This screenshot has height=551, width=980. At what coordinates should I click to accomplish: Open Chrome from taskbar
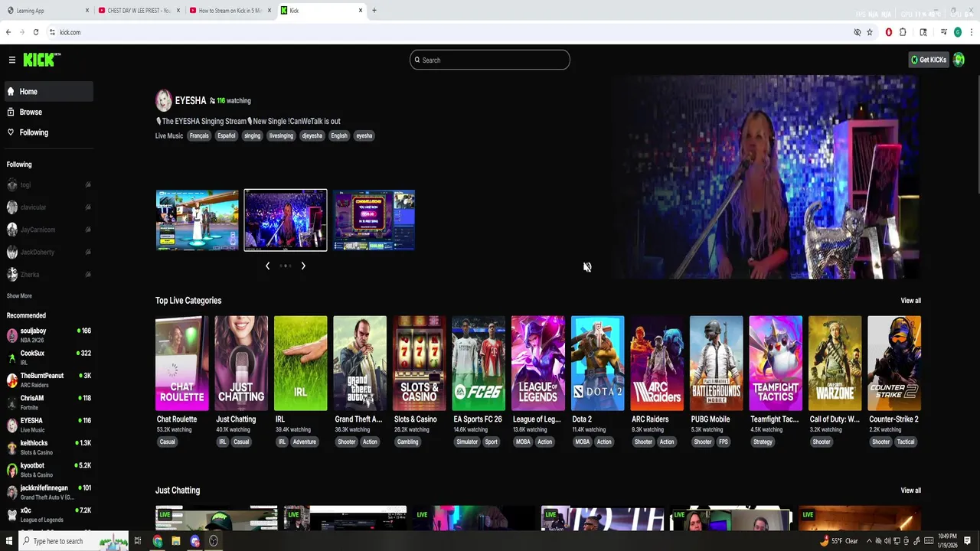pos(157,541)
